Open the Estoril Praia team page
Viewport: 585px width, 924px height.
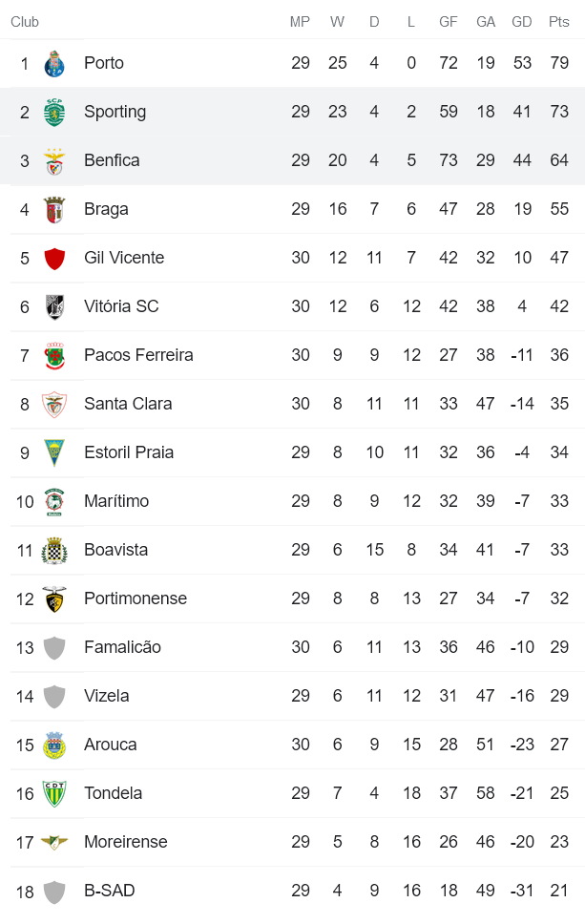(x=131, y=452)
